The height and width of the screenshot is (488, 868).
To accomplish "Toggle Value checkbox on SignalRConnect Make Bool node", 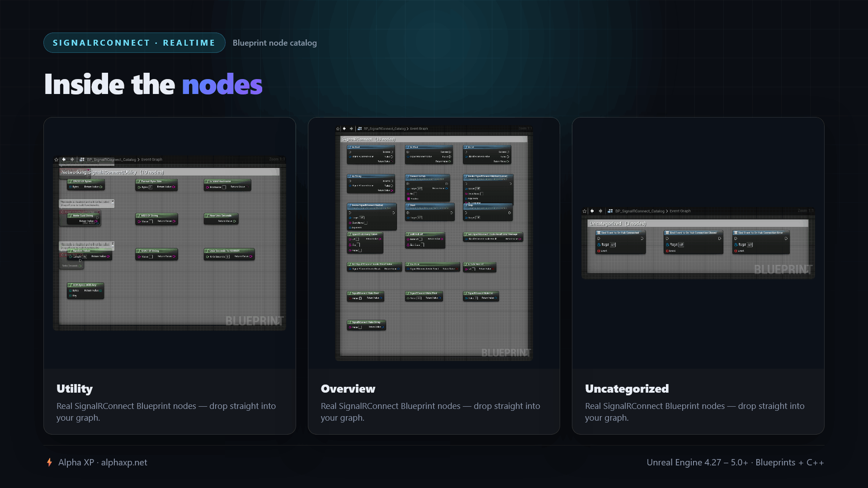I will pos(360,298).
